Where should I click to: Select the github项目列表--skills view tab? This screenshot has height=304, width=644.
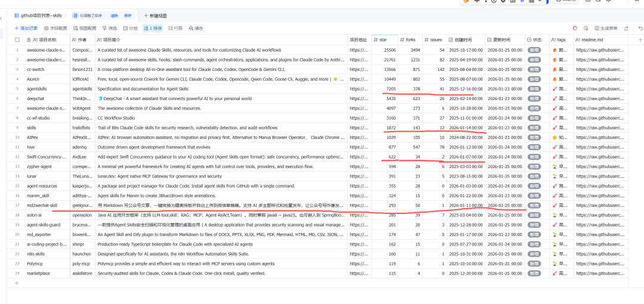click(38, 15)
